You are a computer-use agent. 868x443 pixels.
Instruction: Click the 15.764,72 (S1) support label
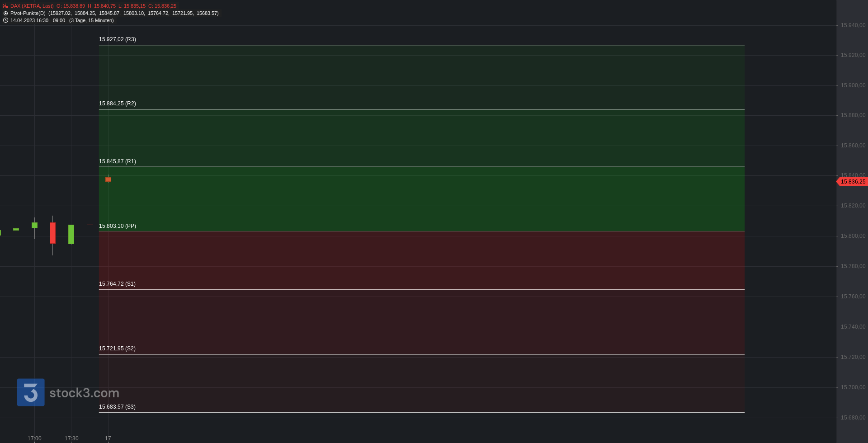(117, 284)
